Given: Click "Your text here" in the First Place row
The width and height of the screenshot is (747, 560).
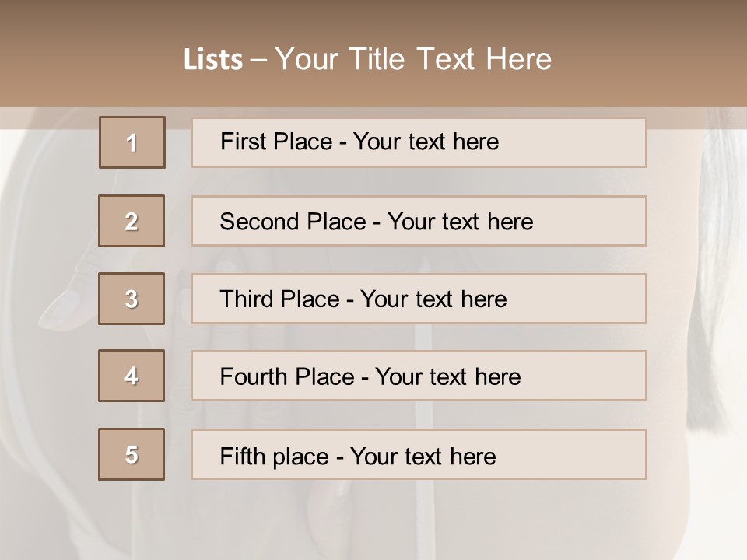Looking at the screenshot, I should tap(426, 142).
